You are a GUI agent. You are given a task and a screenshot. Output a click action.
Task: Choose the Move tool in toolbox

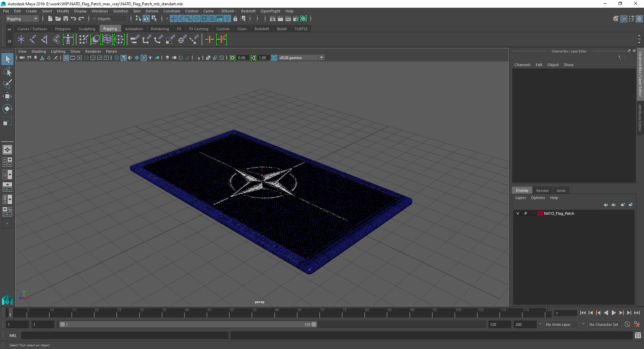click(x=7, y=96)
